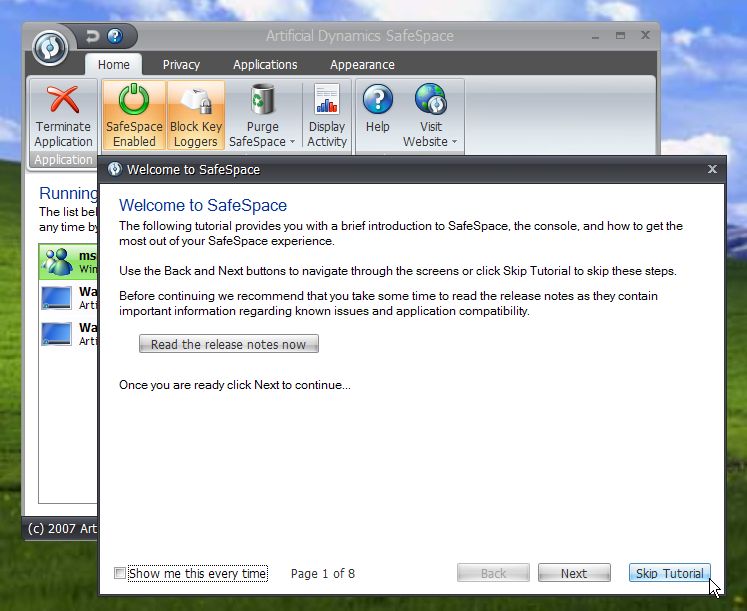Click the Next button in tutorial
747x611 pixels.
coord(574,573)
